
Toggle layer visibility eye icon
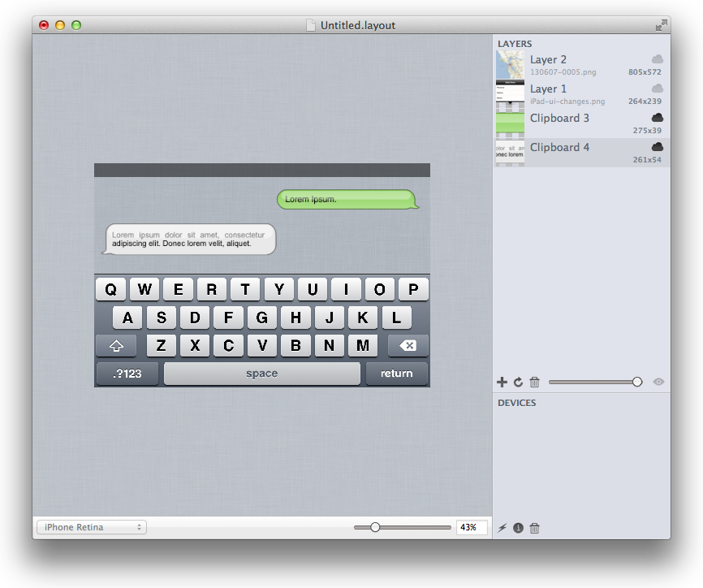pyautogui.click(x=658, y=383)
